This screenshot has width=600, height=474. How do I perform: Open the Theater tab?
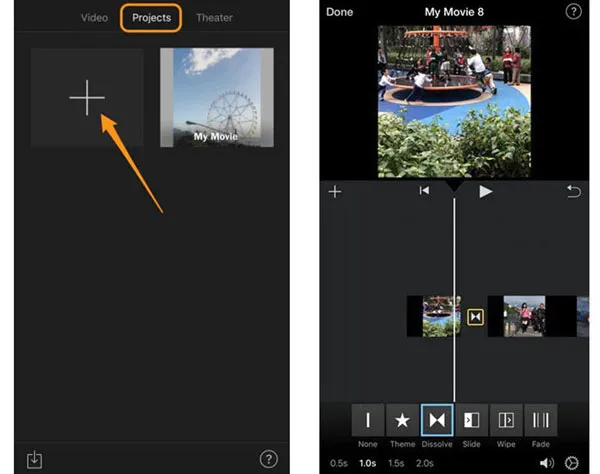[215, 18]
